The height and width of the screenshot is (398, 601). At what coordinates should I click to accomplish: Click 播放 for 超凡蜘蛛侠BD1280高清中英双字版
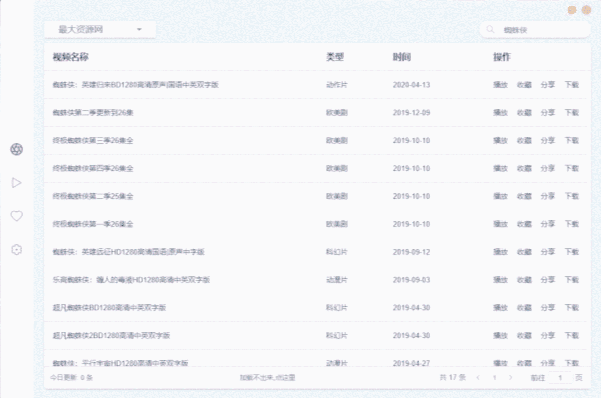coord(500,308)
